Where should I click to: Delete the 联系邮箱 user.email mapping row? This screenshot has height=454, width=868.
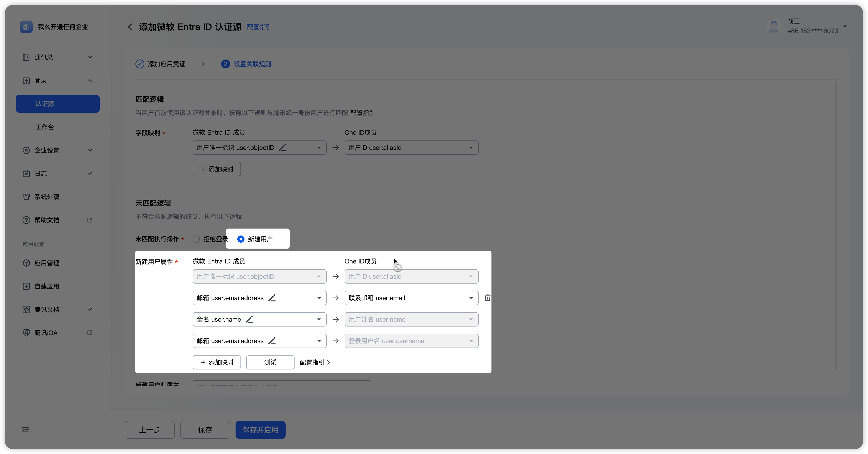(487, 297)
